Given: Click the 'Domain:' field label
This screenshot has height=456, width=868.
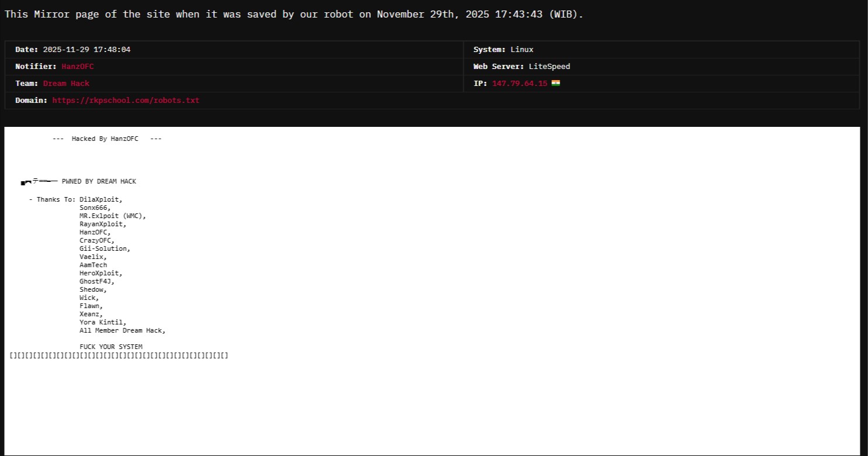Looking at the screenshot, I should point(32,101).
